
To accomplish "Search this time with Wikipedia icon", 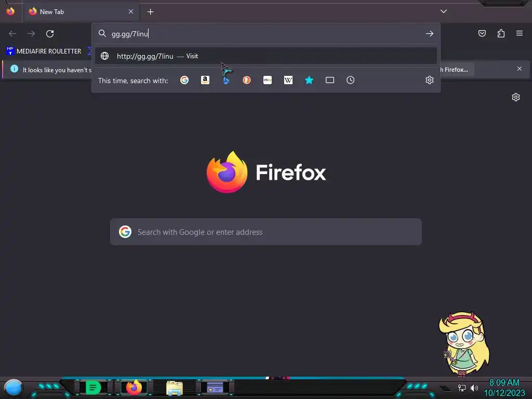I will click(288, 80).
